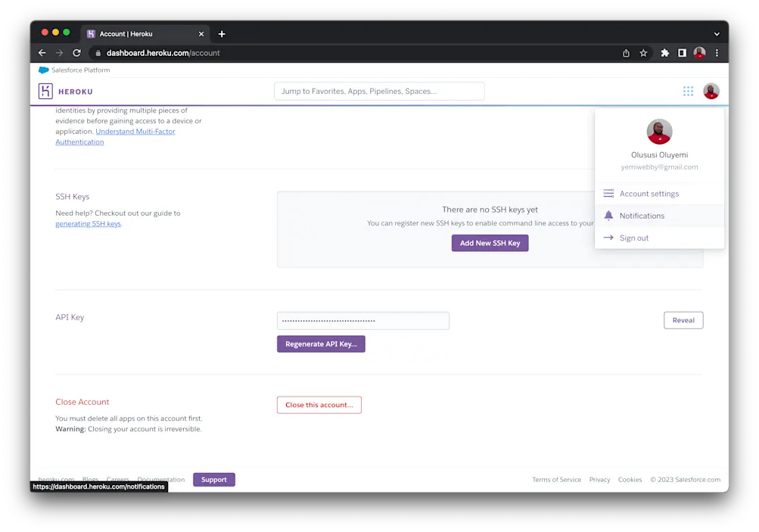Open Chrome profile avatar in toolbar
This screenshot has height=532, width=759.
pyautogui.click(x=699, y=53)
